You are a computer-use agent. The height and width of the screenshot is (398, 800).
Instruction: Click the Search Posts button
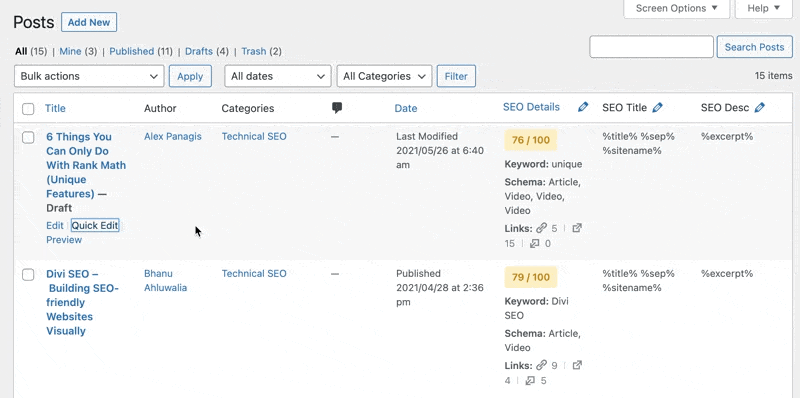point(754,47)
